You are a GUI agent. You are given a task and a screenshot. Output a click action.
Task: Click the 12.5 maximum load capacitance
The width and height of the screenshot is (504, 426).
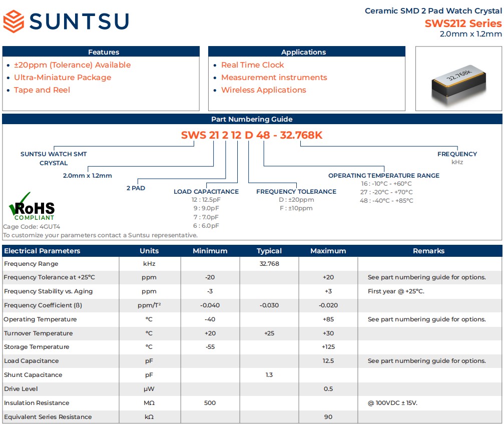[x=328, y=361]
